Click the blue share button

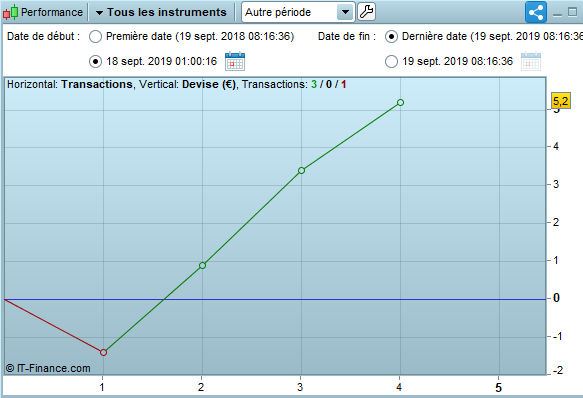(x=536, y=12)
